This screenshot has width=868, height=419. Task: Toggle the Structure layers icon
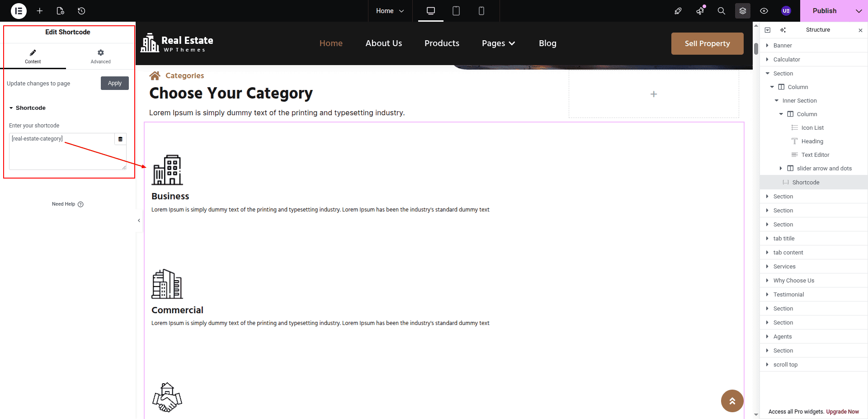tap(743, 11)
